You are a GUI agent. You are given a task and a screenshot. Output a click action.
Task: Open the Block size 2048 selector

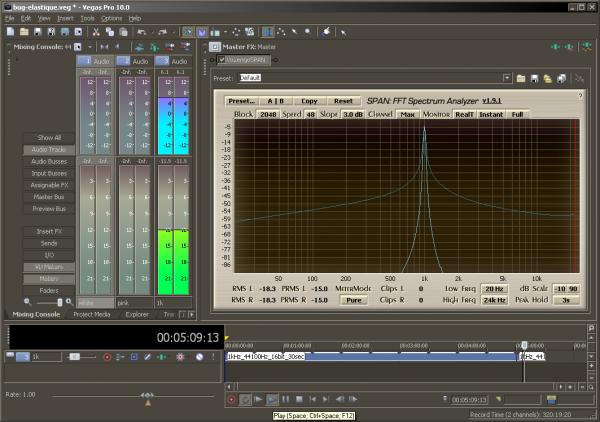point(268,114)
